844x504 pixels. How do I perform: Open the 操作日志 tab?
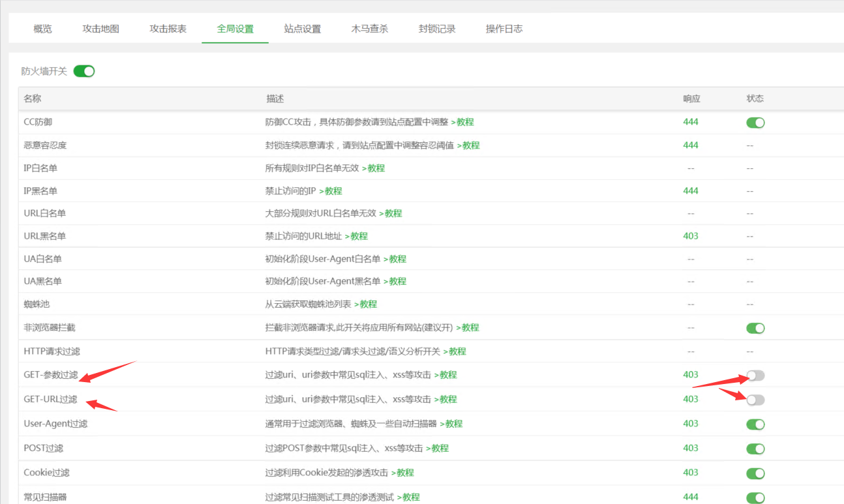504,29
